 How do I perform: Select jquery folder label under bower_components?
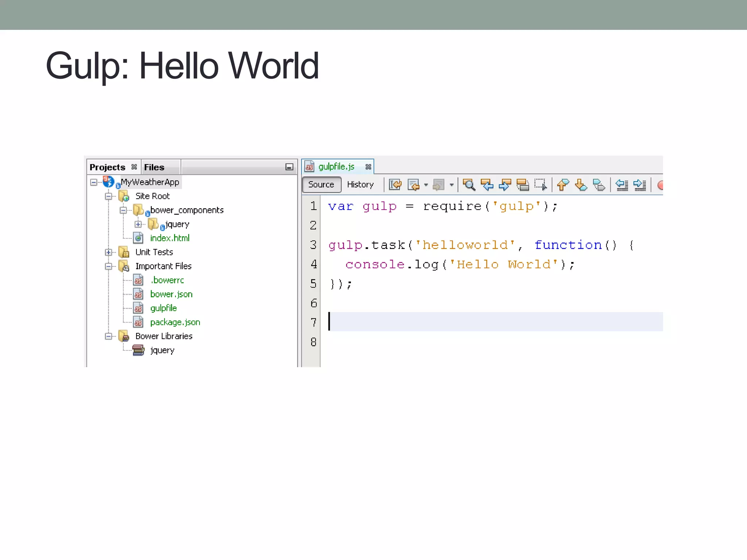pyautogui.click(x=177, y=224)
